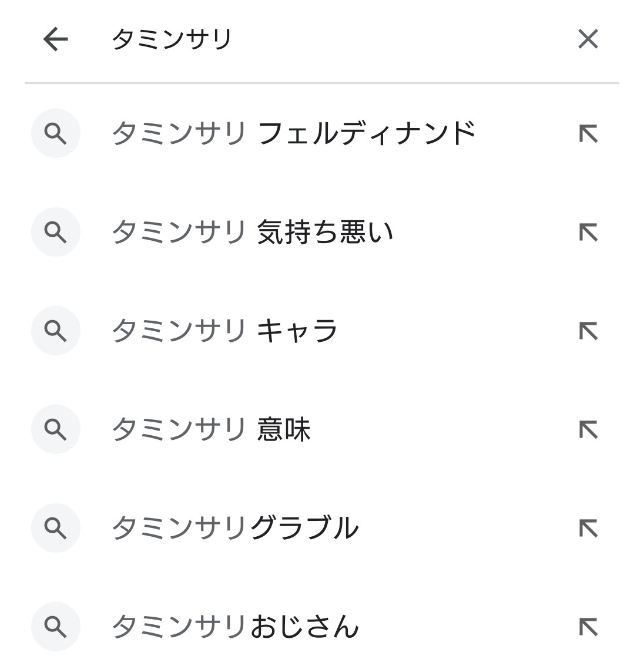Tap search icon next to 気持ち悪い

56,233
